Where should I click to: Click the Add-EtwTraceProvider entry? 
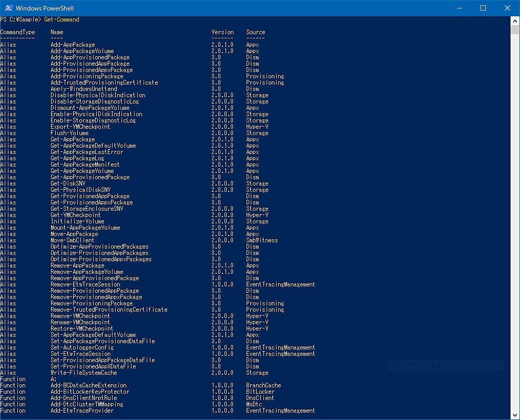tap(82, 411)
